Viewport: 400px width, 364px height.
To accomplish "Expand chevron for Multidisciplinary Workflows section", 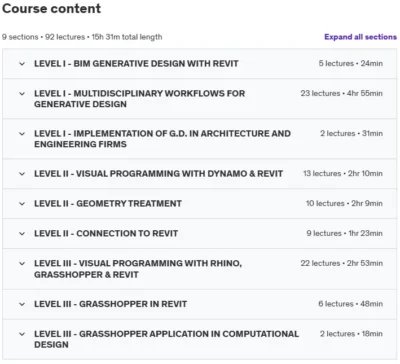I will [22, 94].
